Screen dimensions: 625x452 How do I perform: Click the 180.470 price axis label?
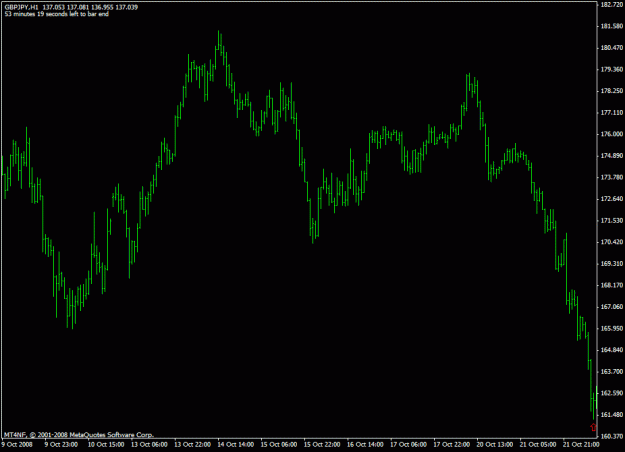click(x=611, y=48)
